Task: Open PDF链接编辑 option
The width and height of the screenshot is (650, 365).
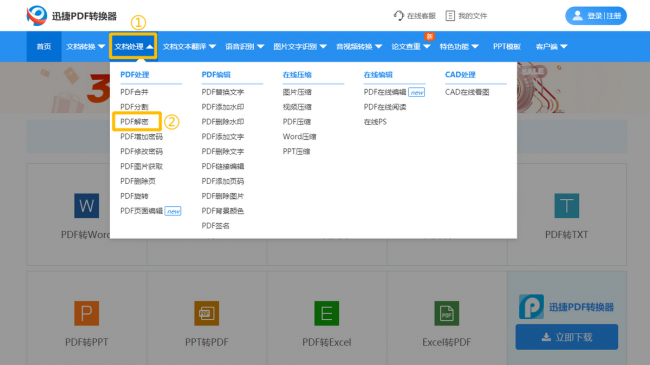Action: pos(223,166)
